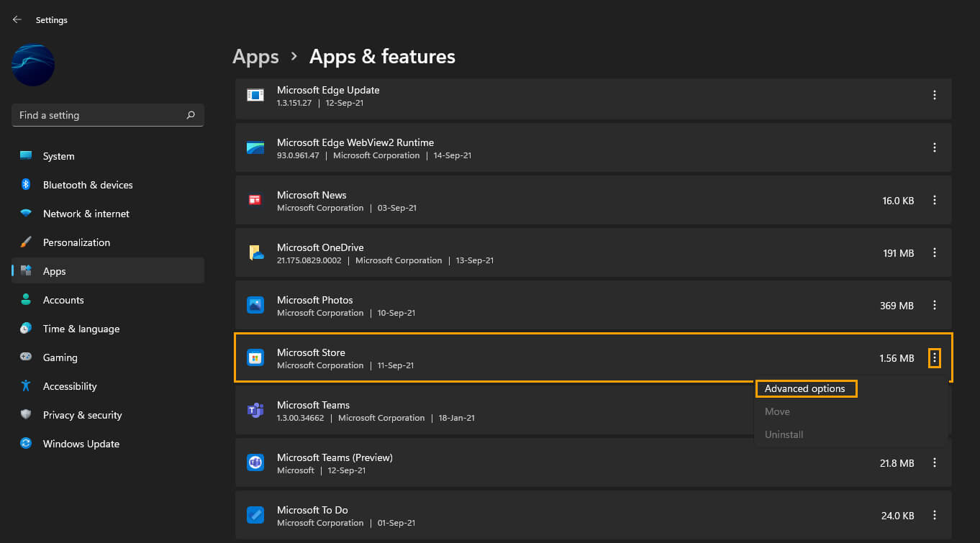Select the Microsoft OneDrive name text
980x543 pixels.
pos(320,247)
